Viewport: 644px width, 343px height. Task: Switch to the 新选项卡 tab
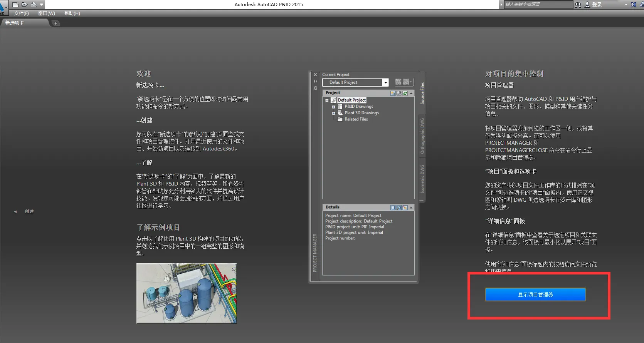tap(25, 23)
